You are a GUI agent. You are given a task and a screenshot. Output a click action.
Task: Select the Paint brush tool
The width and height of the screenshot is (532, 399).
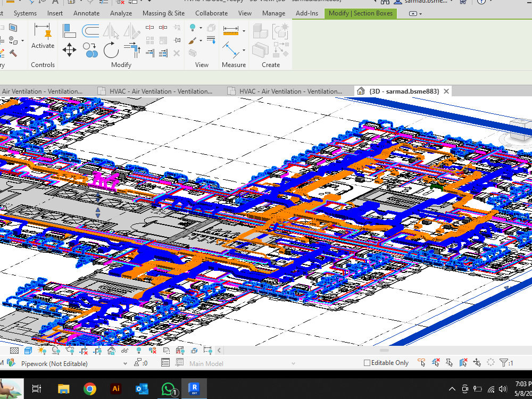coord(193,40)
